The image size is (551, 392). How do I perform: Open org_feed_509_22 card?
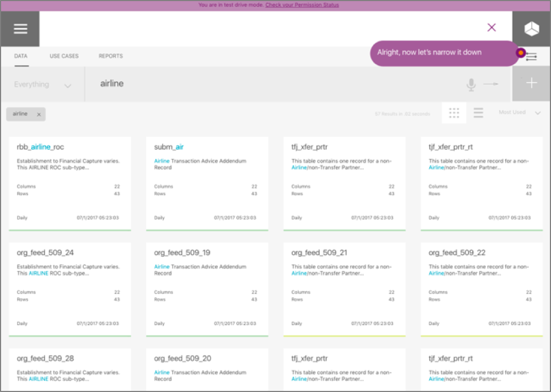click(x=482, y=290)
